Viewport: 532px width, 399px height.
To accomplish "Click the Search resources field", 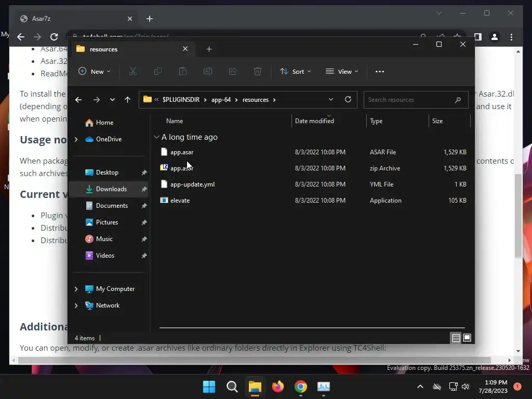I will tap(416, 100).
